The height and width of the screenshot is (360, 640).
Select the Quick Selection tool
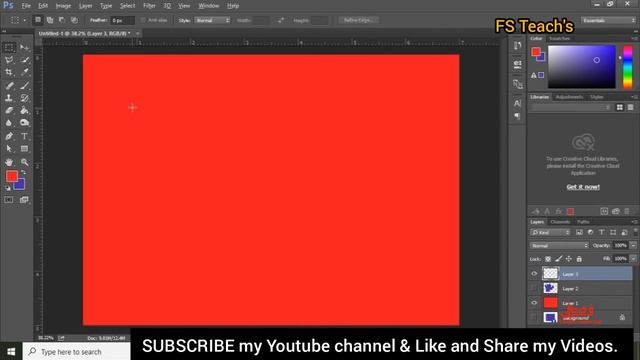tap(24, 60)
